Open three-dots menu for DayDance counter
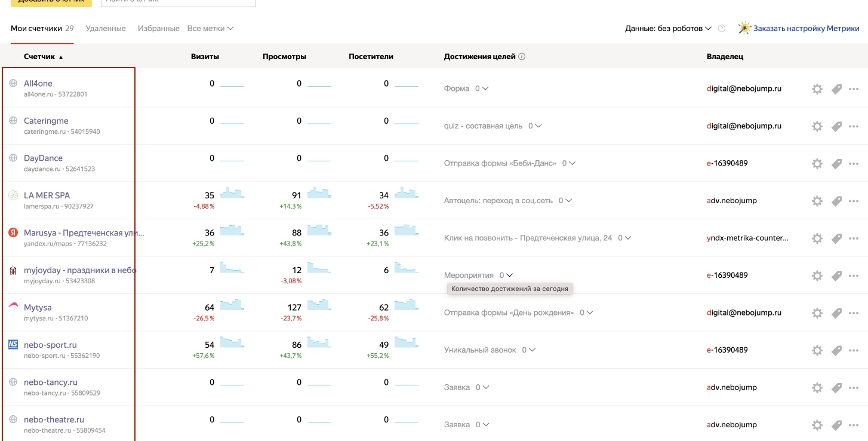 pyautogui.click(x=854, y=164)
